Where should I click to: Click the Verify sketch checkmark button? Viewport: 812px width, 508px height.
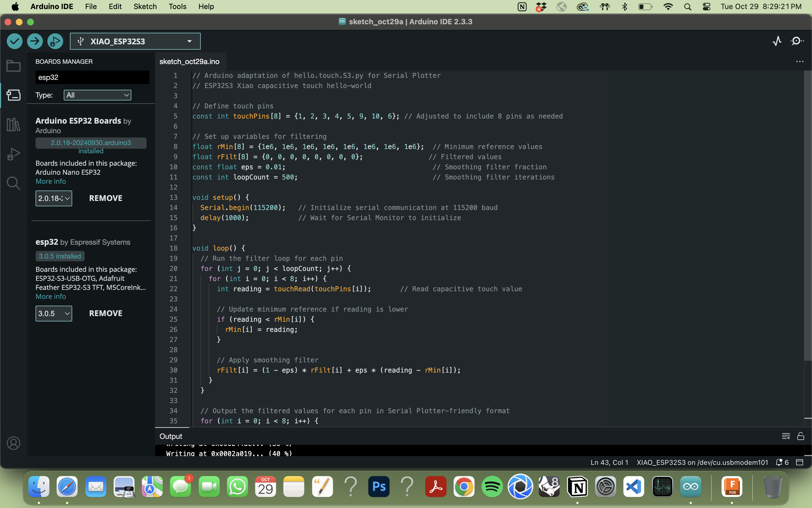coord(14,41)
